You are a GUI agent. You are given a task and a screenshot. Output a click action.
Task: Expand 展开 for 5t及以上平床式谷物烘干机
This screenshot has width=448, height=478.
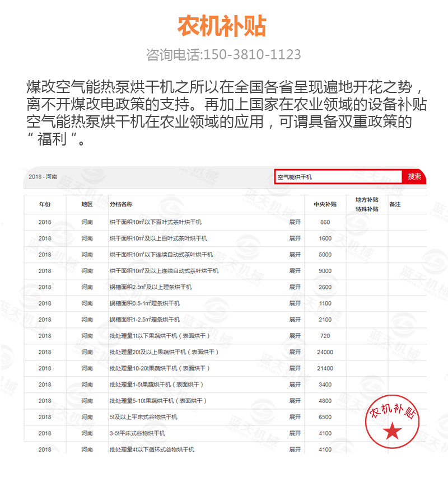coord(295,417)
